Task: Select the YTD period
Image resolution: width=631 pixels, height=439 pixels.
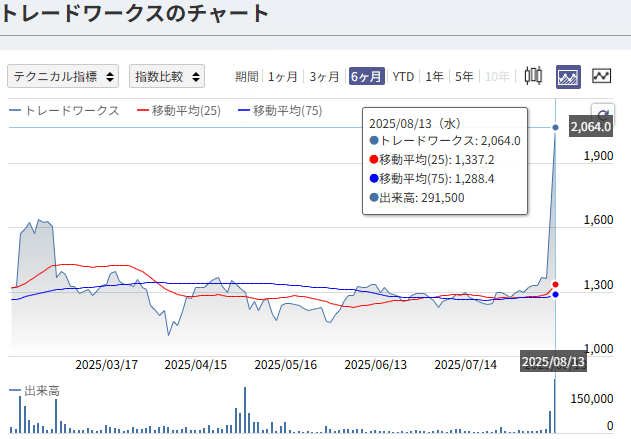Action: point(403,76)
